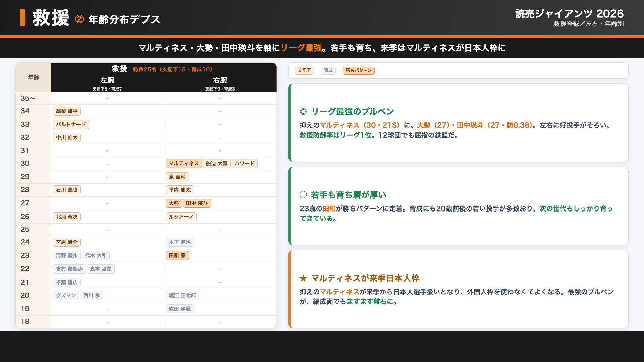Image resolution: width=644 pixels, height=362 pixels.
Task: Click the double-circle icon beside リーグ最強のブルペン
Action: point(303,112)
